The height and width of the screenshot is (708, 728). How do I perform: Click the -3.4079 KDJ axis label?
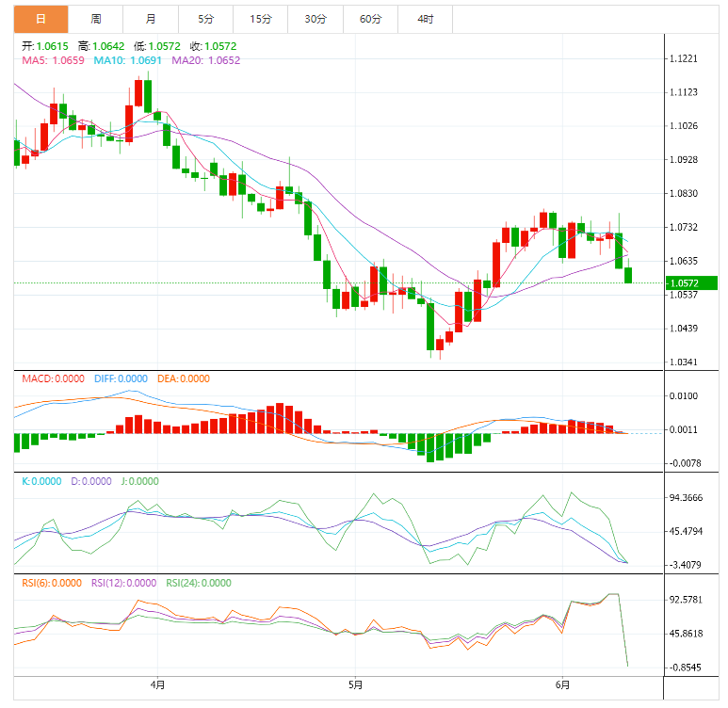pyautogui.click(x=685, y=565)
